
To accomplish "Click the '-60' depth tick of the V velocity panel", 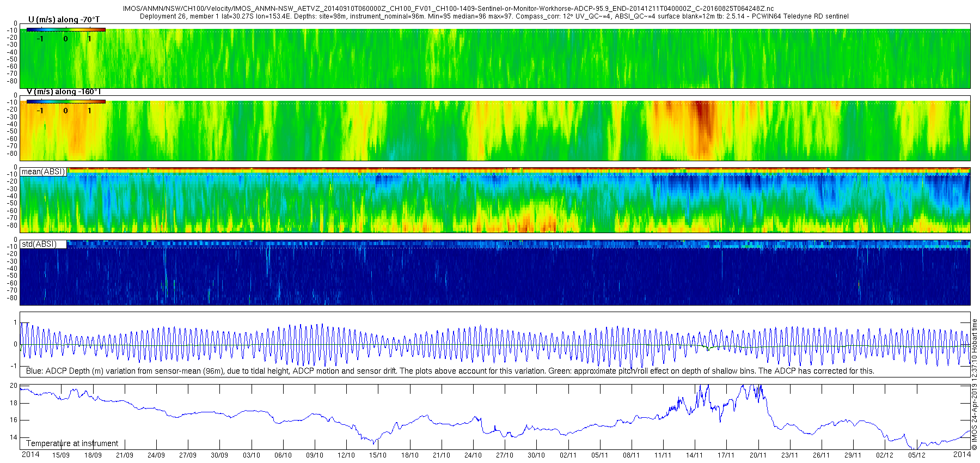I will (x=11, y=138).
